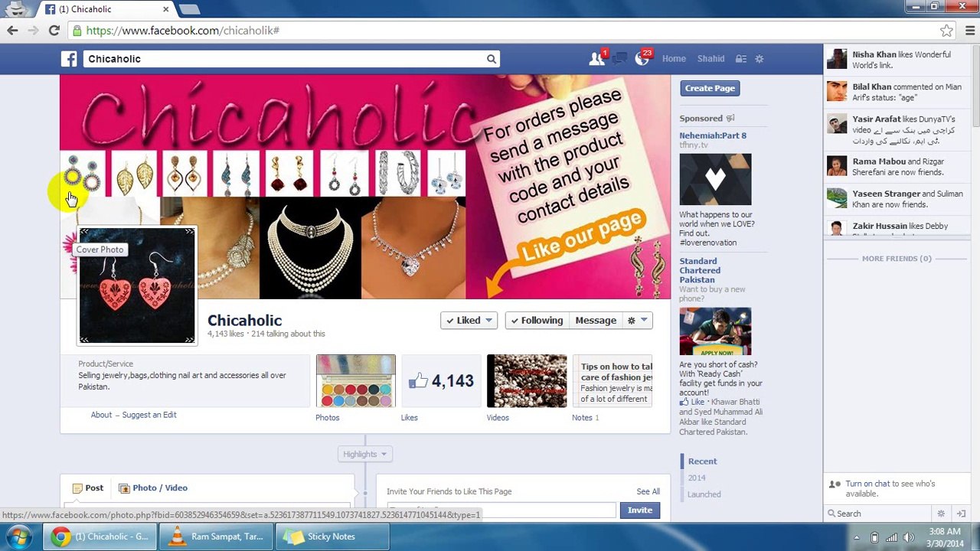Screen dimensions: 980x551
Task: Open the Notes link
Action: point(582,418)
